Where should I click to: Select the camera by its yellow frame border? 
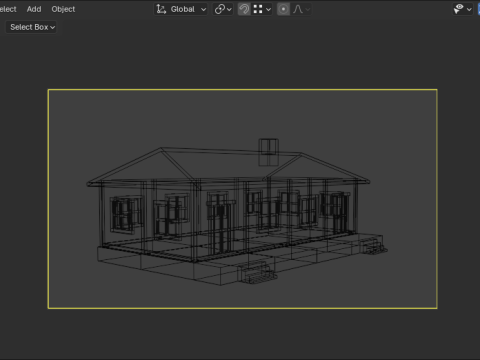[x=242, y=89]
